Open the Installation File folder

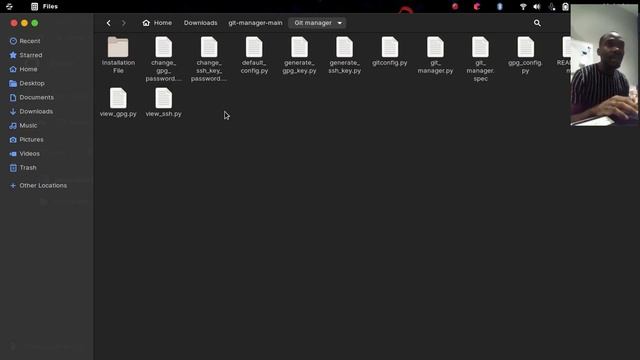pos(118,55)
